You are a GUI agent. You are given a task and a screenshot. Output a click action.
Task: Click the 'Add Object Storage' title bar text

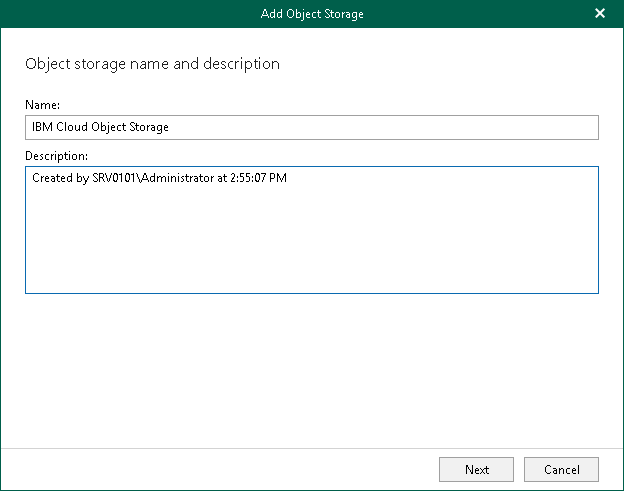[311, 13]
